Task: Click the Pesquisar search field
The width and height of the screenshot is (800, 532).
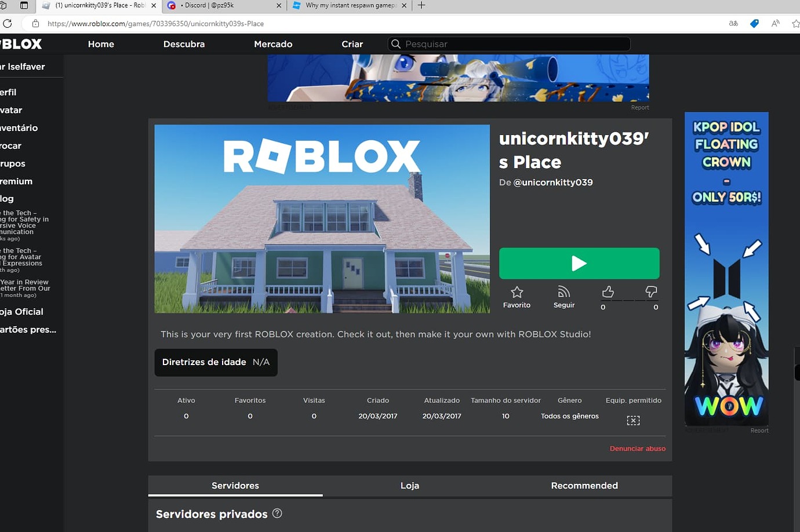Action: pos(509,44)
